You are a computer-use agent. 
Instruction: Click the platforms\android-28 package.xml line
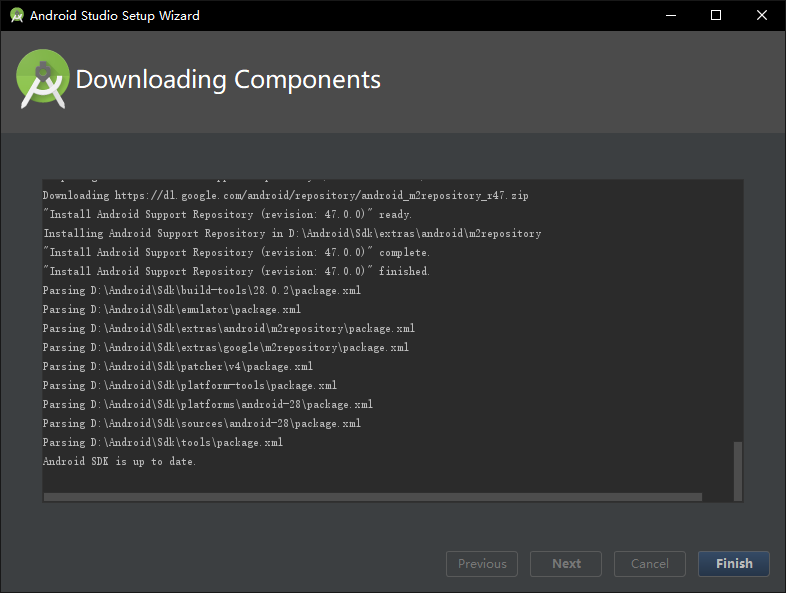coord(208,404)
